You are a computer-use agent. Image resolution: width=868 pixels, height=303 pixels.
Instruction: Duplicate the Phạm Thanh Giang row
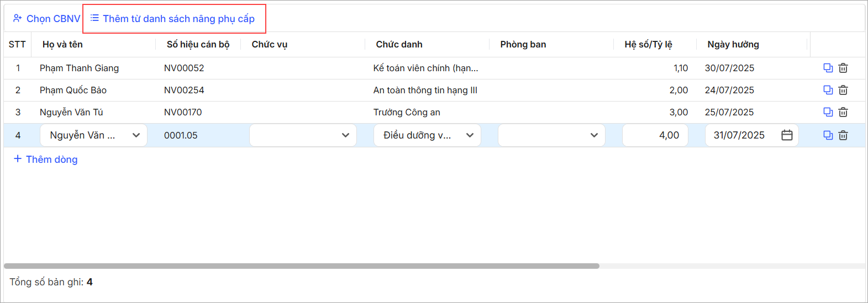pos(828,68)
